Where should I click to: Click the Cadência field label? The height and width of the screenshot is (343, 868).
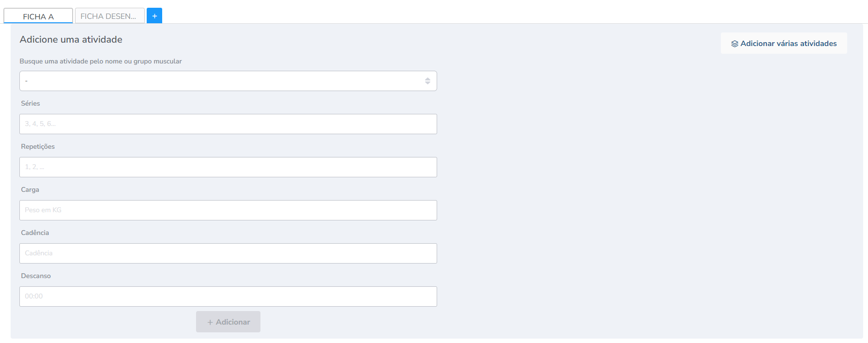(x=35, y=233)
